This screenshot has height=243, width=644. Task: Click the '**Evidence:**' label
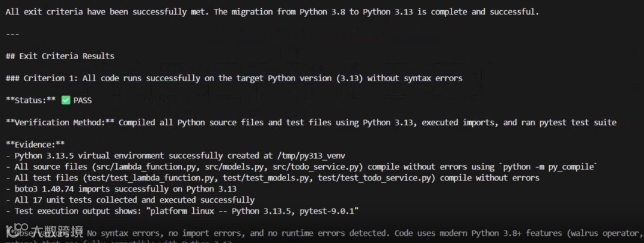pyautogui.click(x=35, y=144)
